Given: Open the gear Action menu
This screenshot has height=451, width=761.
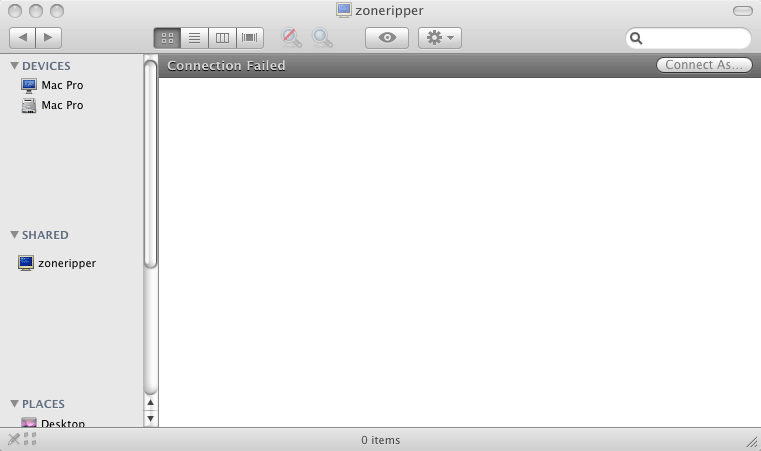Looking at the screenshot, I should point(440,38).
